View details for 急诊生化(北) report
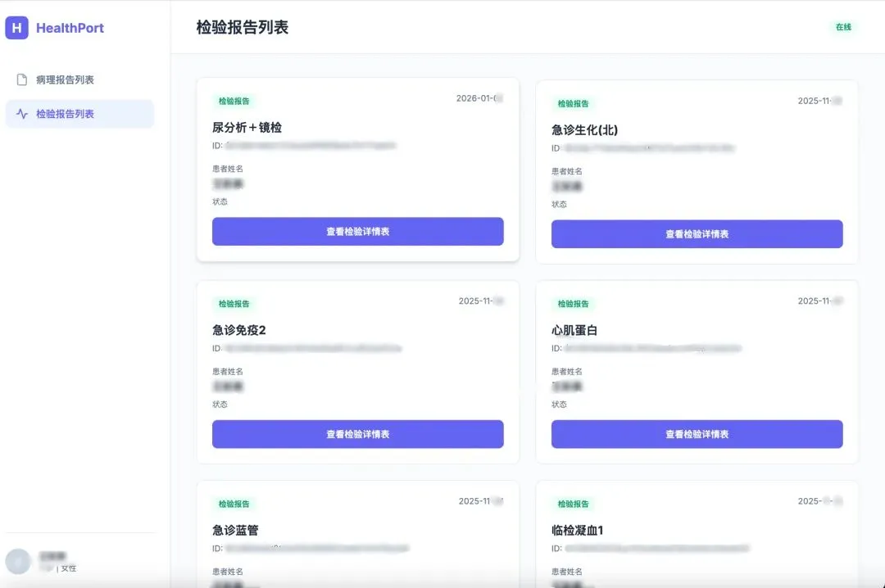This screenshot has height=588, width=885. click(x=697, y=233)
